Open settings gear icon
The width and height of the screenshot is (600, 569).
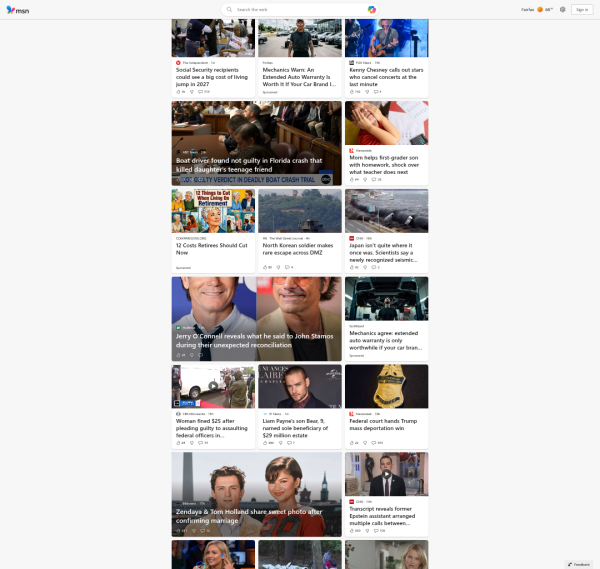click(x=562, y=10)
